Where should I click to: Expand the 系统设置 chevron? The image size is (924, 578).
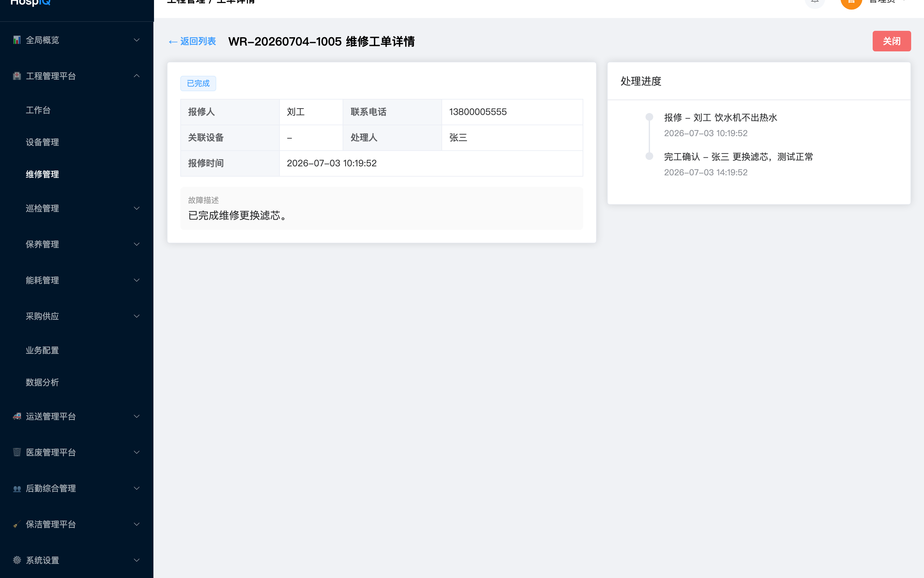click(x=137, y=560)
